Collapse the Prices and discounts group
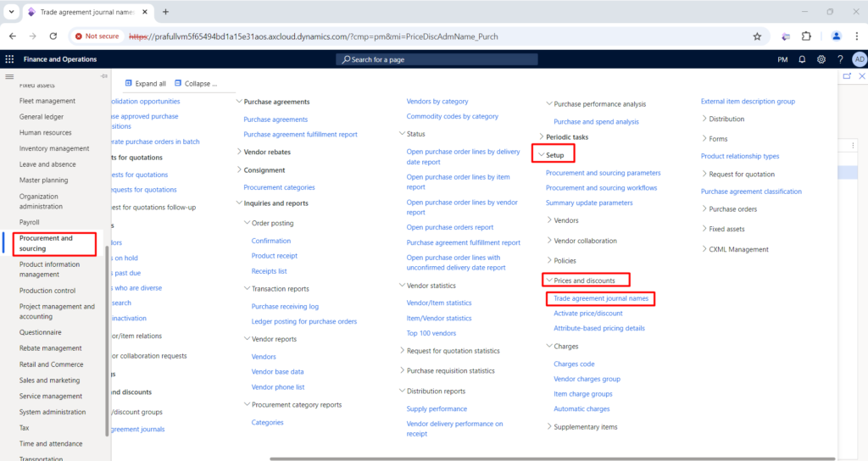Viewport: 868px width, 461px height. [549, 280]
